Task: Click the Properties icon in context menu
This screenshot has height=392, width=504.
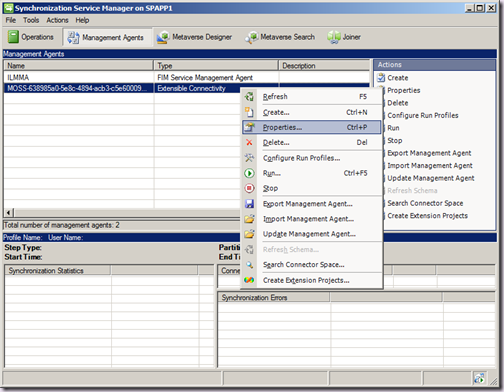Action: (x=249, y=127)
